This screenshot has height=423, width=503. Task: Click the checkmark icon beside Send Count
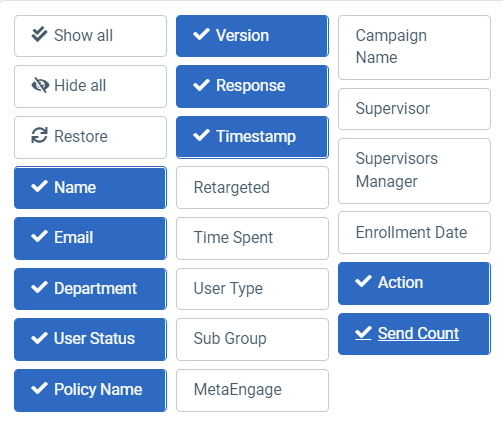[x=363, y=333]
